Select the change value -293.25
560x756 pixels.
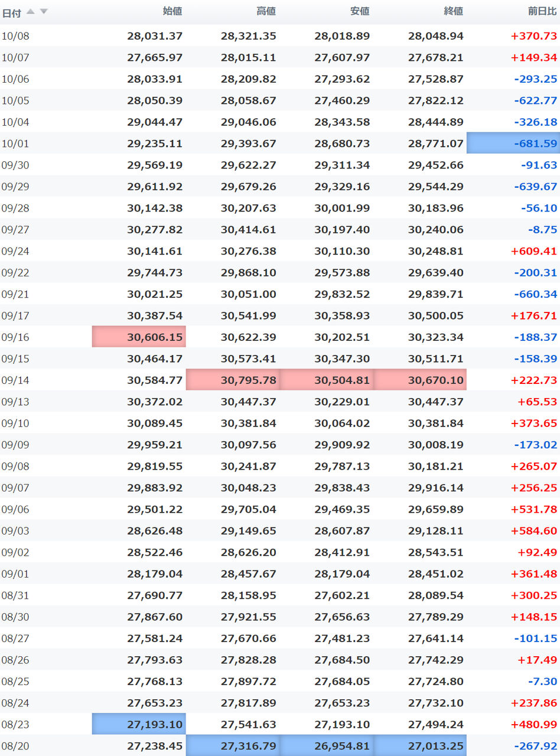click(535, 79)
